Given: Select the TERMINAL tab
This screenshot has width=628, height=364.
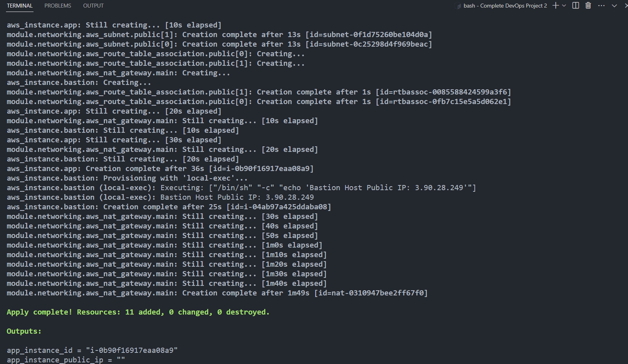Looking at the screenshot, I should click(20, 6).
